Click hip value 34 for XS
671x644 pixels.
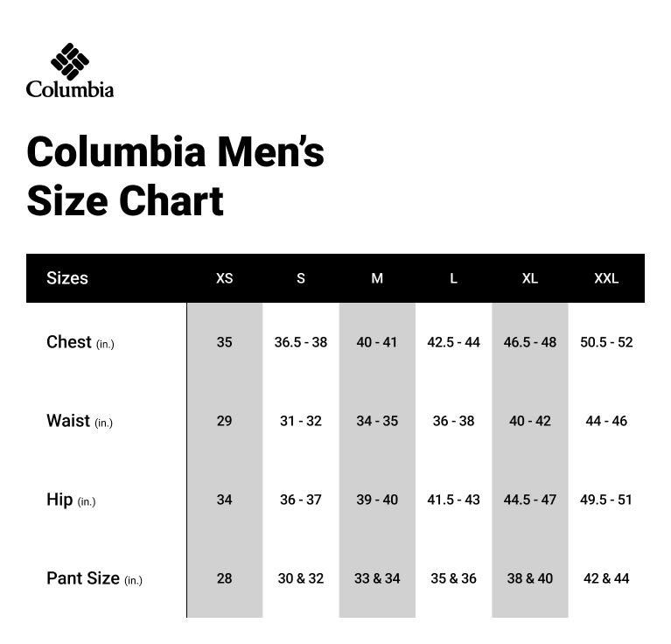225,500
